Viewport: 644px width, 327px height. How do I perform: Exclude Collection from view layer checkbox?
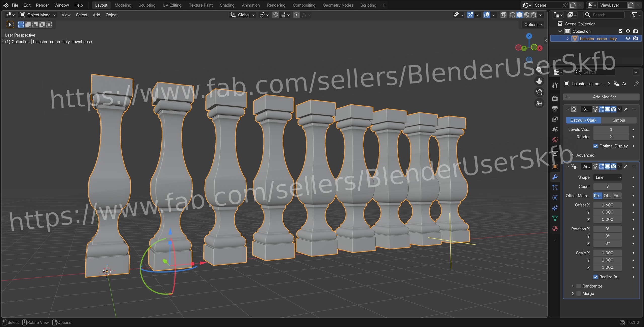pyautogui.click(x=620, y=31)
